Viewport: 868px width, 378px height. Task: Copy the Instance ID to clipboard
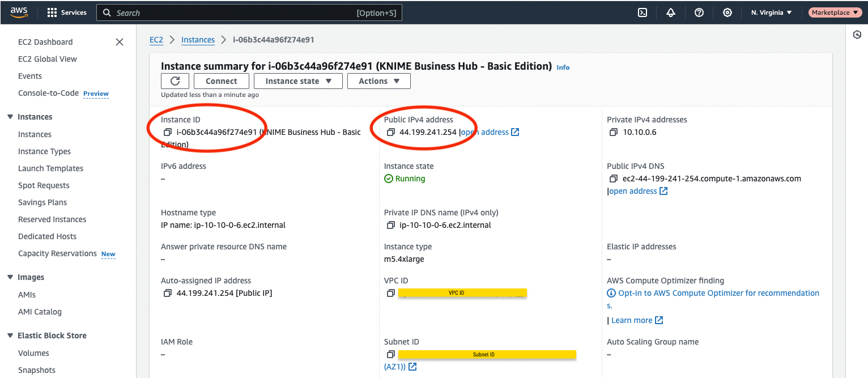[x=168, y=132]
